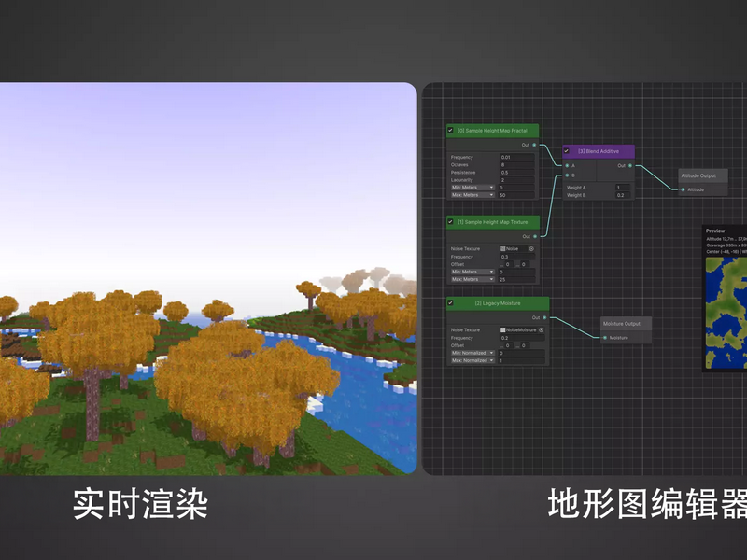The width and height of the screenshot is (747, 560).
Task: Click second Offset field in Legacy Moisture node
Action: [x=526, y=345]
